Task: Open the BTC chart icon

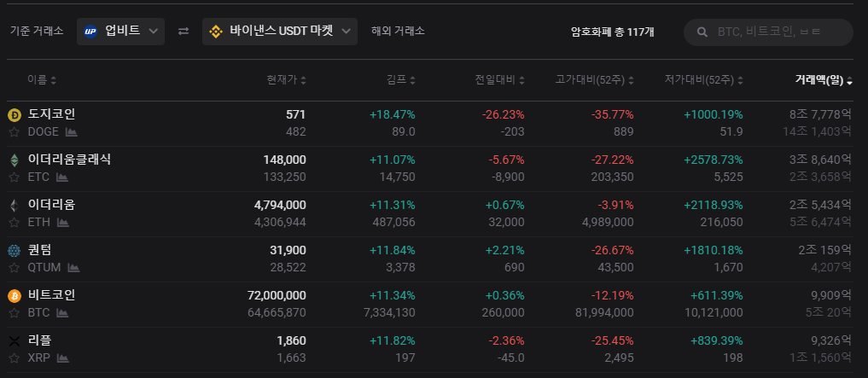Action: (x=62, y=312)
